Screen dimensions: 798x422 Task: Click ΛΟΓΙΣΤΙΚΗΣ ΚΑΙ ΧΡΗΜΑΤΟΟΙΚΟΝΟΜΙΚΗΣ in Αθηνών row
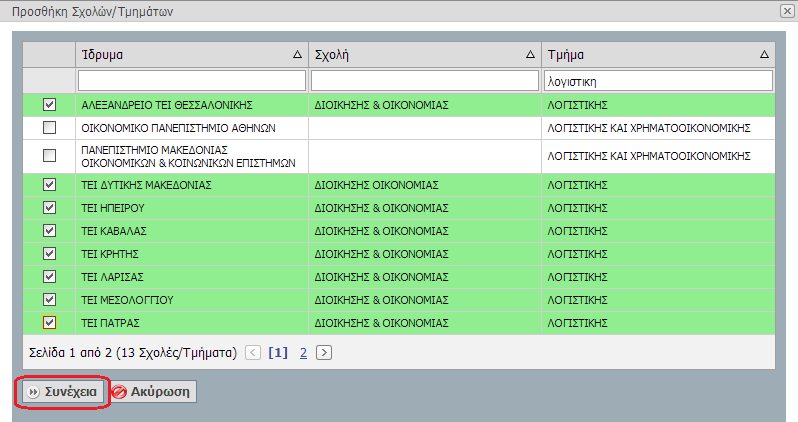[658, 128]
